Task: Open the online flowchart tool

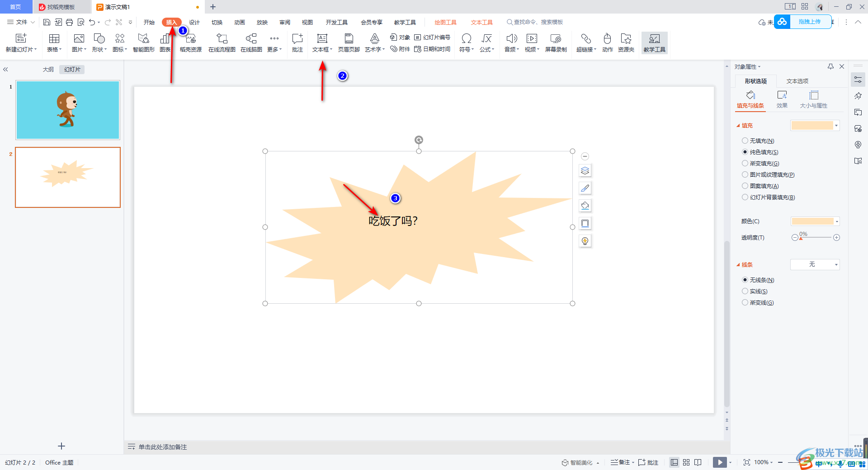Action: point(222,43)
